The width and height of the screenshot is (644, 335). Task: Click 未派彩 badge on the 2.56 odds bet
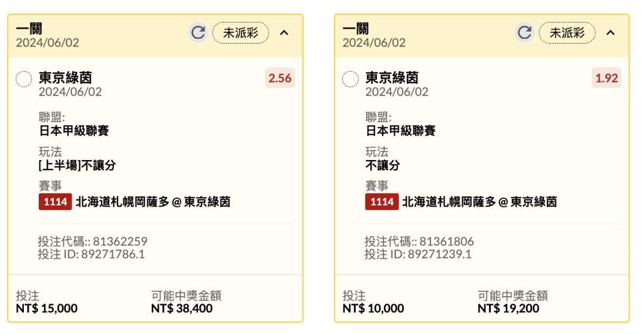(x=240, y=33)
